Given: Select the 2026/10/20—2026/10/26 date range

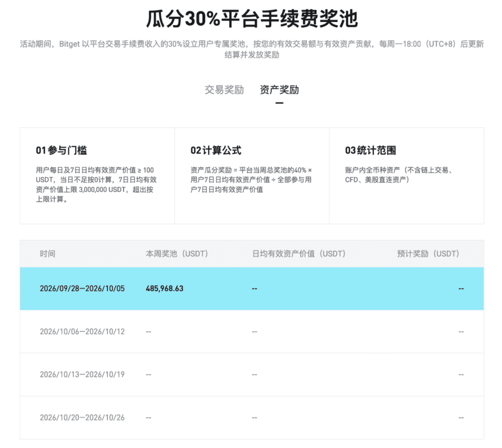Looking at the screenshot, I should pyautogui.click(x=82, y=418).
